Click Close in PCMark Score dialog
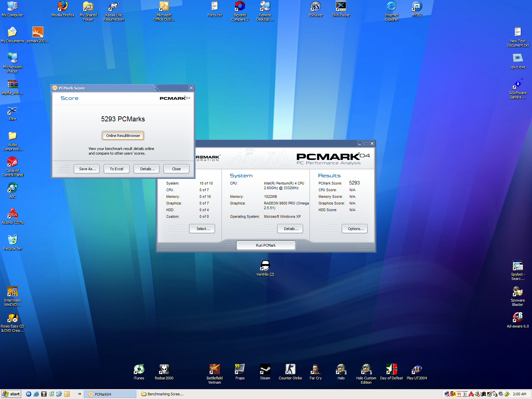This screenshot has height=399, width=532. pos(177,169)
